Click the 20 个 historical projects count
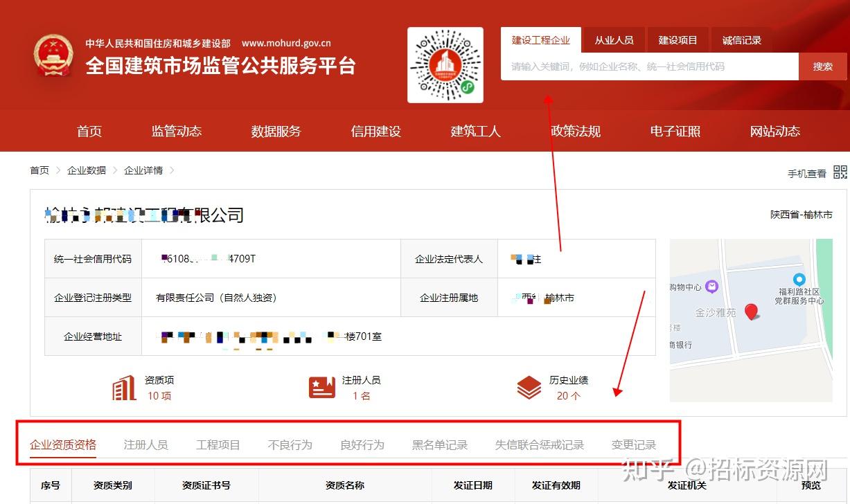 click(569, 396)
